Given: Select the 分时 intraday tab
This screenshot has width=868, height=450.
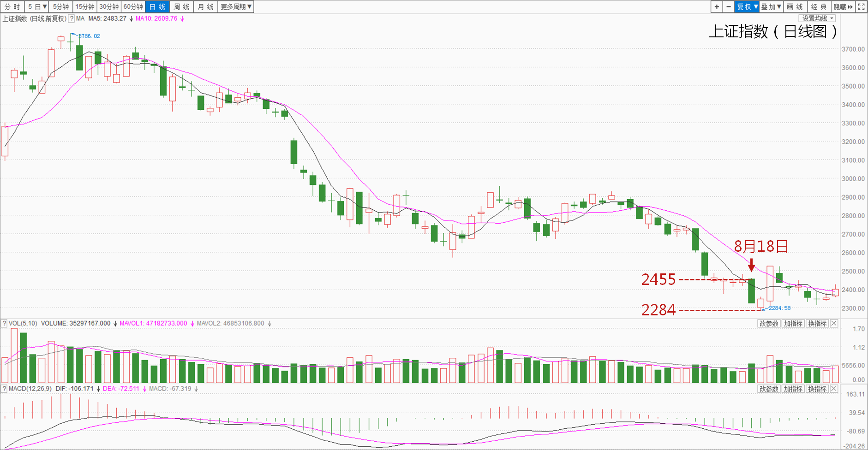Looking at the screenshot, I should 12,7.
